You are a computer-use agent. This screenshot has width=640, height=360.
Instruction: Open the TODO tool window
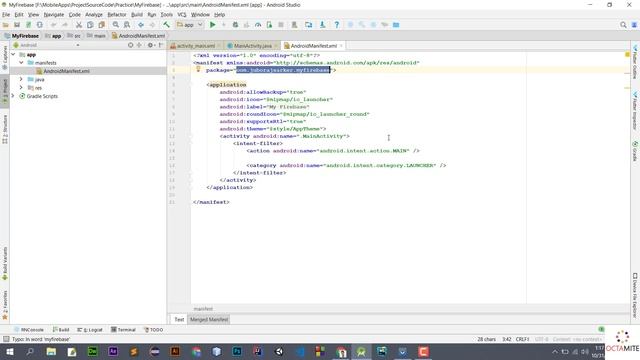click(153, 330)
